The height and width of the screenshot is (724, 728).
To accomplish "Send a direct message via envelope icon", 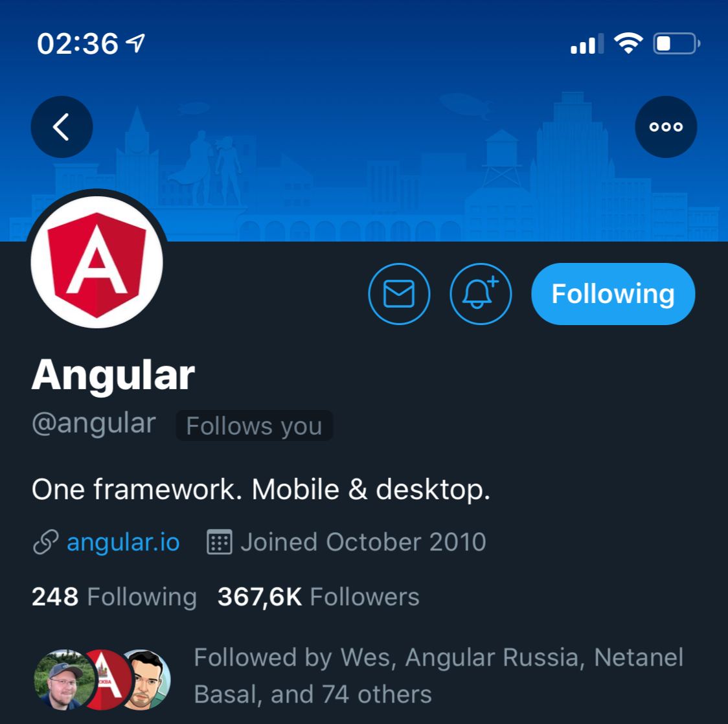I will coord(399,294).
